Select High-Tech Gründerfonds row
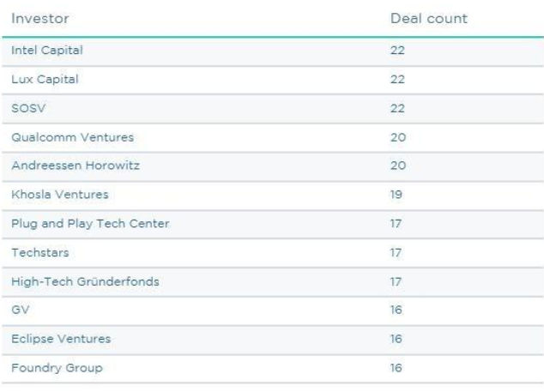Viewport: 544px width, 392px height. 75,281
